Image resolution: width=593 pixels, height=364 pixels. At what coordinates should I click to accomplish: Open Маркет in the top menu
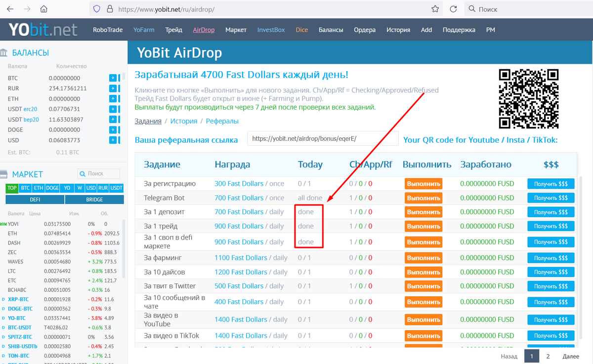(236, 30)
